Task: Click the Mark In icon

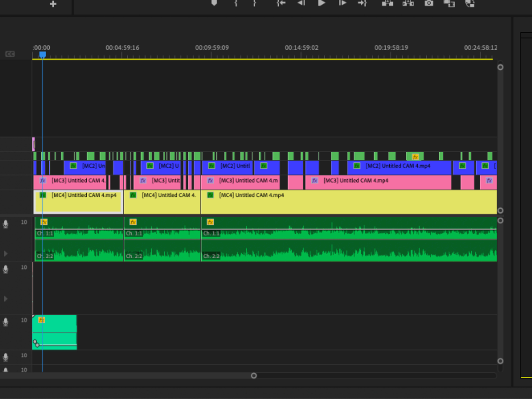Action: (236, 3)
